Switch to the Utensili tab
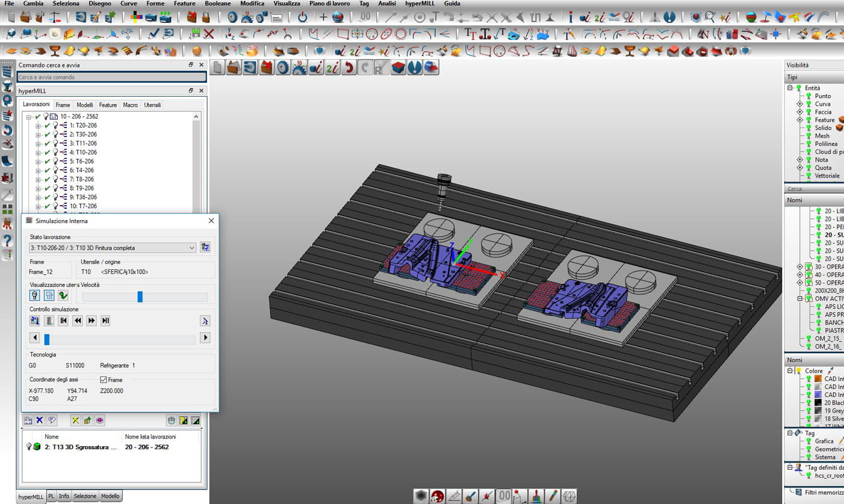This screenshot has height=504, width=844. [152, 105]
